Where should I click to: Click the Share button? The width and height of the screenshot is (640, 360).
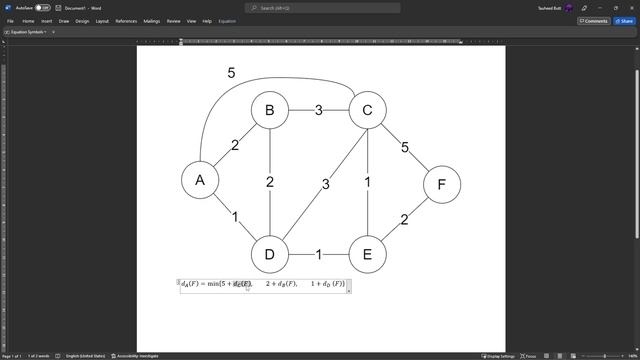point(624,21)
